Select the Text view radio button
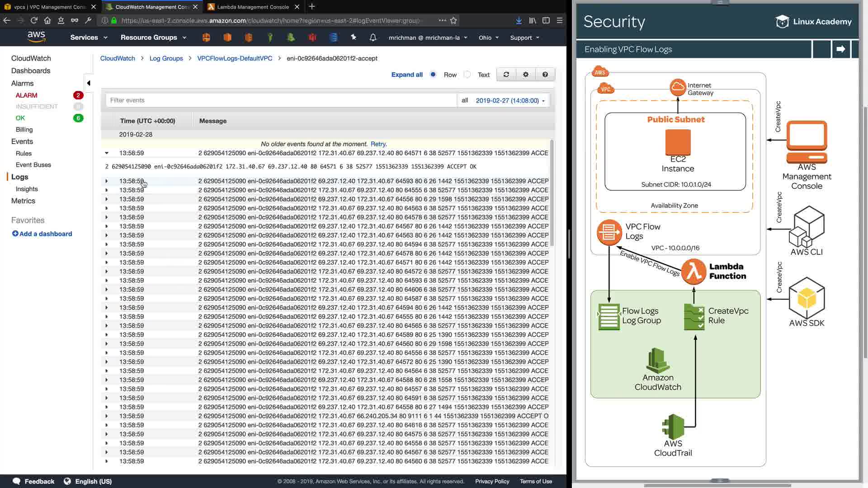Screen dimensions: 868x488 pyautogui.click(x=467, y=75)
